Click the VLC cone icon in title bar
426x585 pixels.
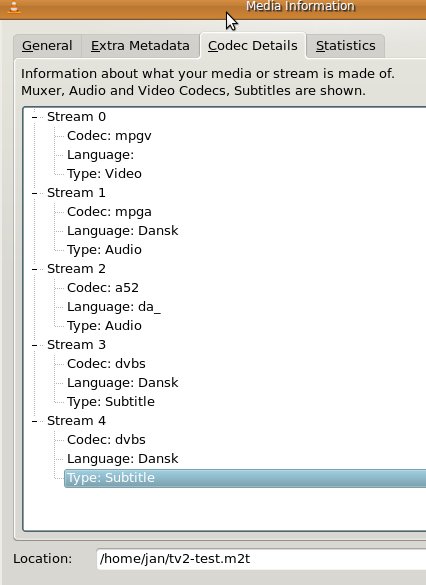(x=14, y=7)
